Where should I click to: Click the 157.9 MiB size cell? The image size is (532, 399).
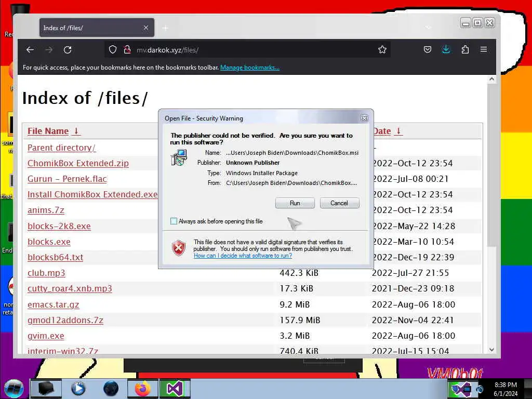[x=300, y=320]
